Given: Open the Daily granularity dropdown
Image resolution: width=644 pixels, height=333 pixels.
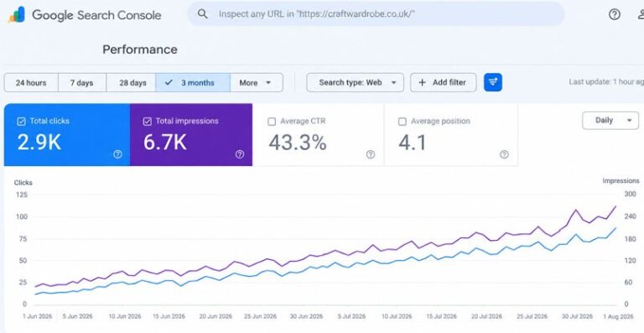Looking at the screenshot, I should pos(610,120).
